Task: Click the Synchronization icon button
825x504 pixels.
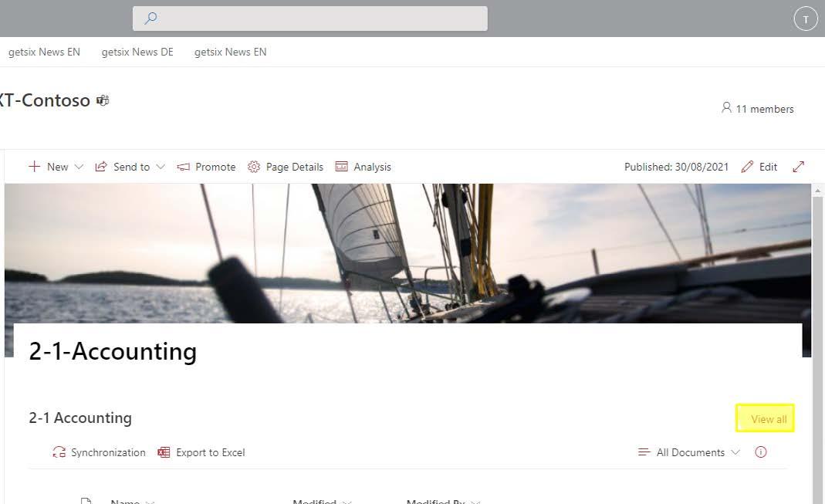Action: [99, 452]
